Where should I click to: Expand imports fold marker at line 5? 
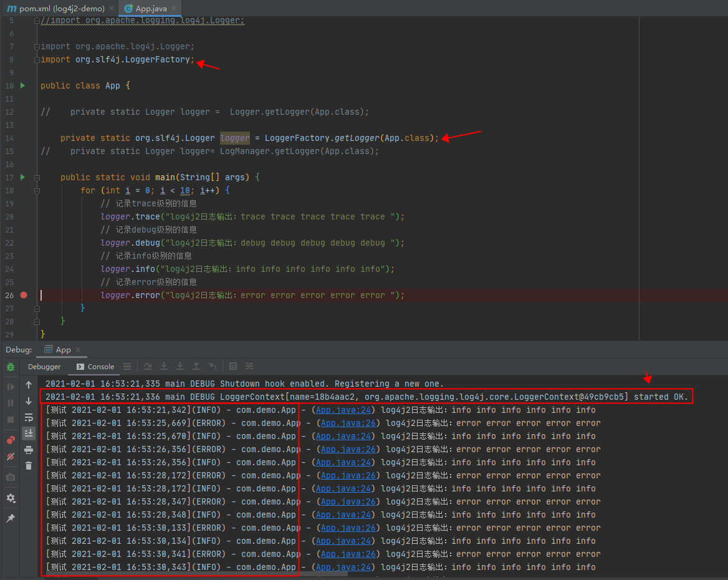tap(37, 21)
